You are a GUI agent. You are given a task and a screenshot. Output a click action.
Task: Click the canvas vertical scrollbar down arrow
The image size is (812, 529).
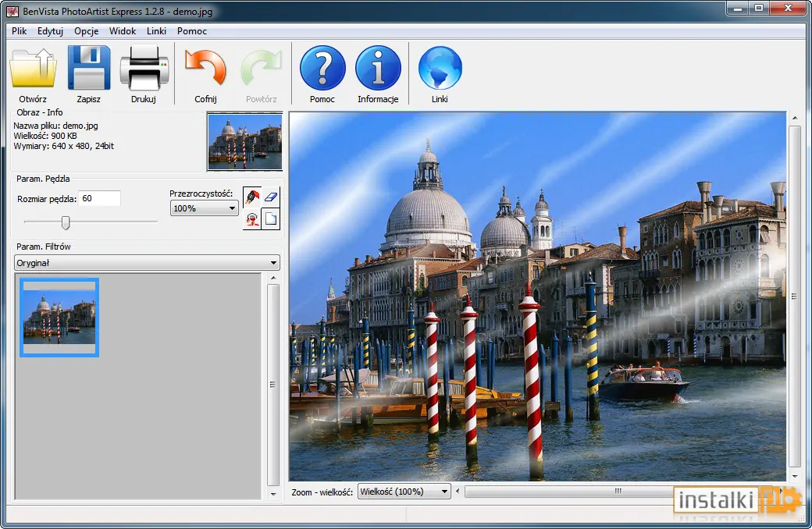[x=795, y=476]
